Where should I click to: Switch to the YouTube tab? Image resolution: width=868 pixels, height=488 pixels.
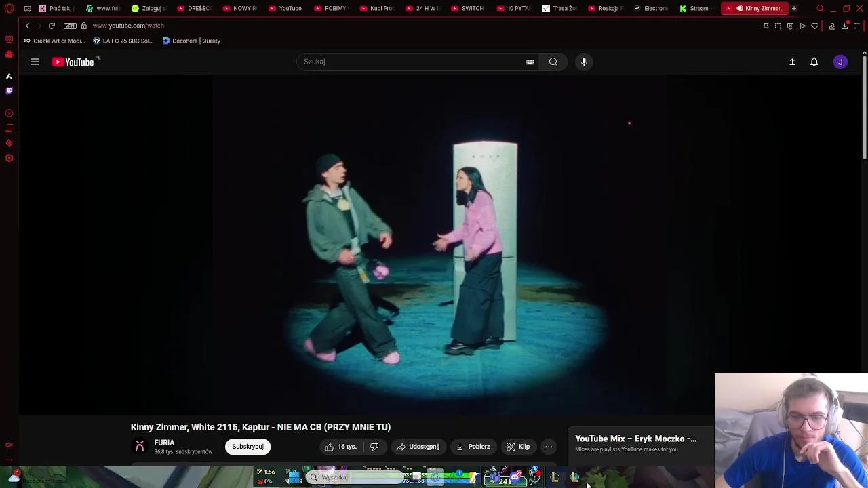coord(285,8)
